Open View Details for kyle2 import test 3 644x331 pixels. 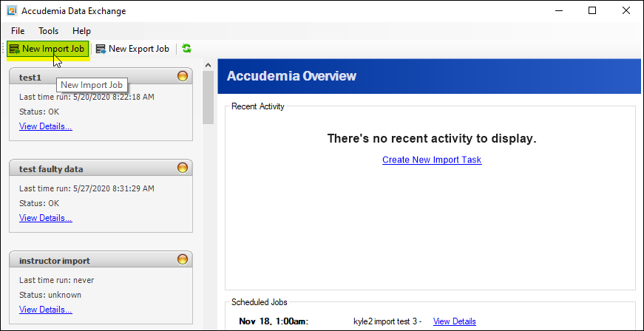[x=454, y=321]
